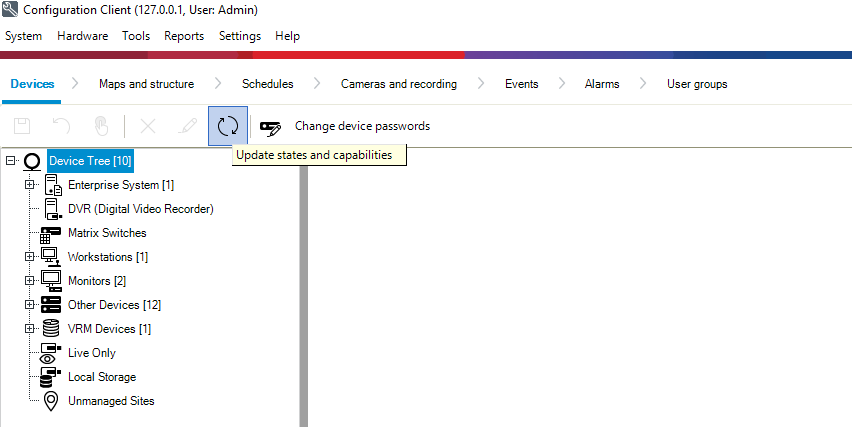Select Unmanaged Sites text

coord(111,400)
